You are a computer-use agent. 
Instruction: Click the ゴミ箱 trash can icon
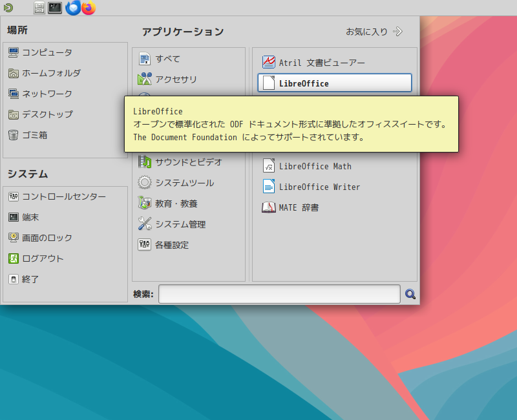point(13,135)
